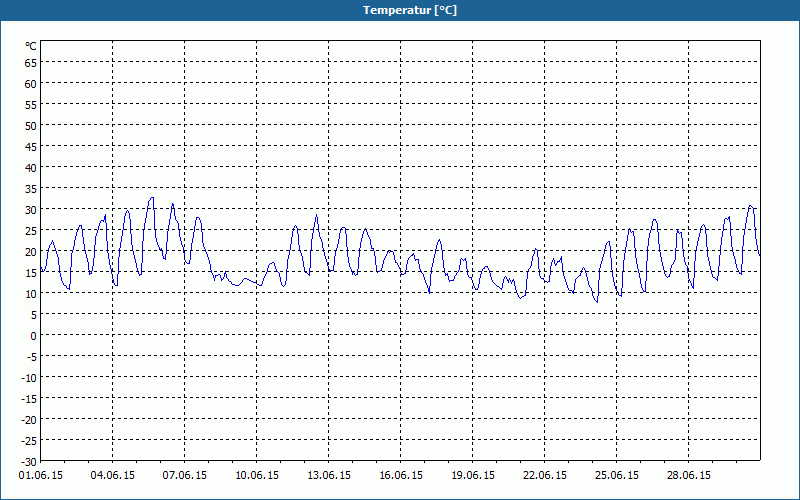
Task: Click the 28.06.15 date label
Action: [x=688, y=476]
